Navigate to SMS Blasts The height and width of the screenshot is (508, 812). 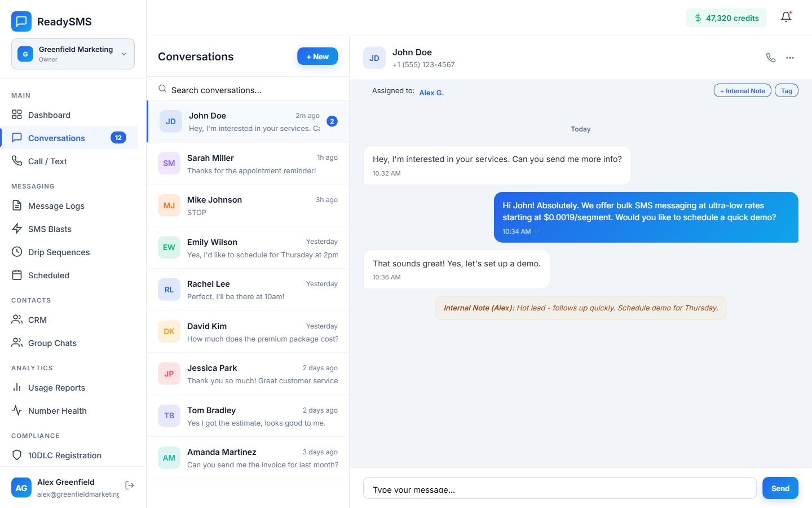tap(69, 229)
